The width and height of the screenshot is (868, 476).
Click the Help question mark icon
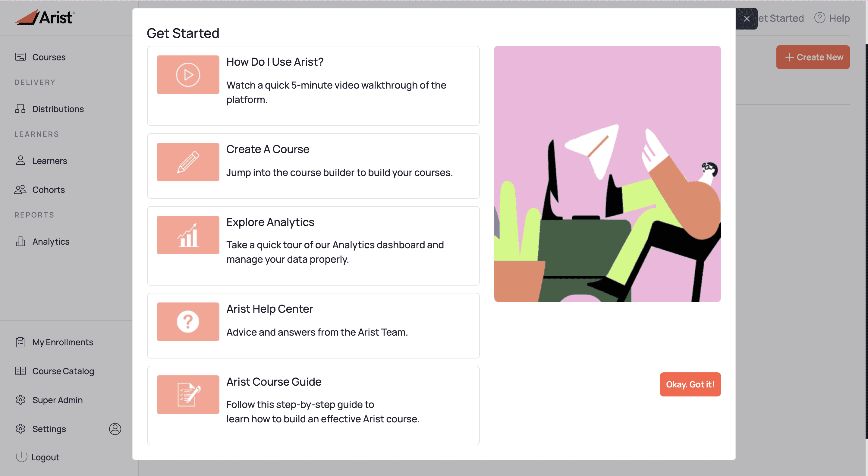click(820, 18)
